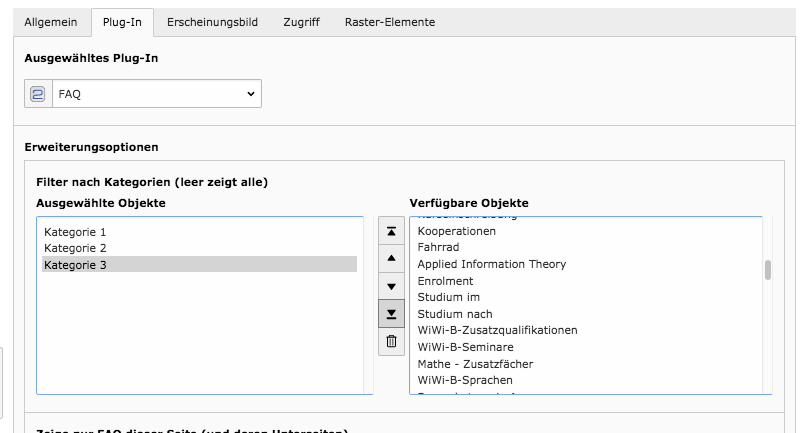Screen dimensions: 804x433
Task: Move selected item to bottom
Action: click(391, 313)
